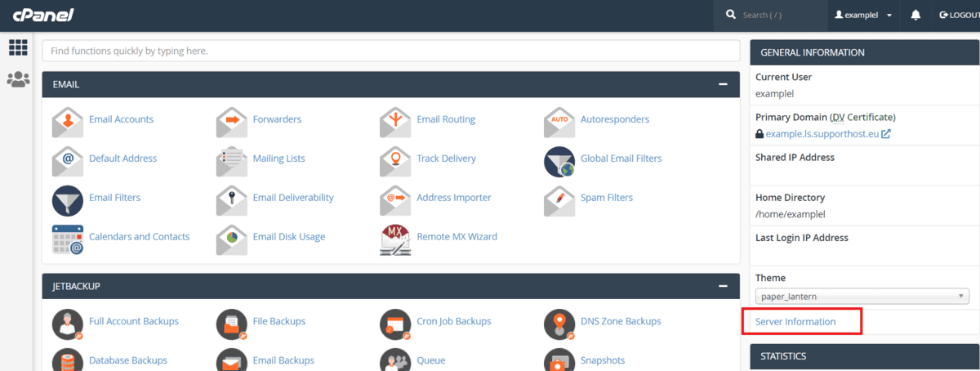The height and width of the screenshot is (371, 980).
Task: Open the User Manager sidebar icon
Action: [x=18, y=79]
